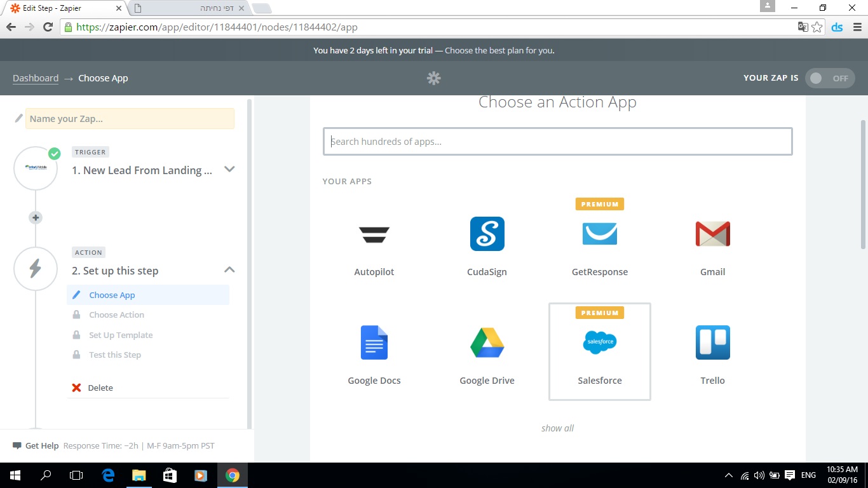This screenshot has width=868, height=488.
Task: Choose the Google Docs app icon
Action: (x=374, y=342)
